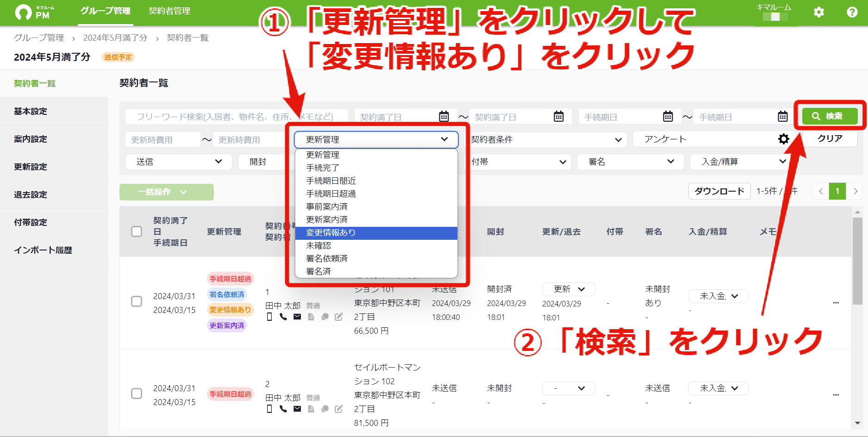Open calendar for second 手続期日 field

(783, 116)
